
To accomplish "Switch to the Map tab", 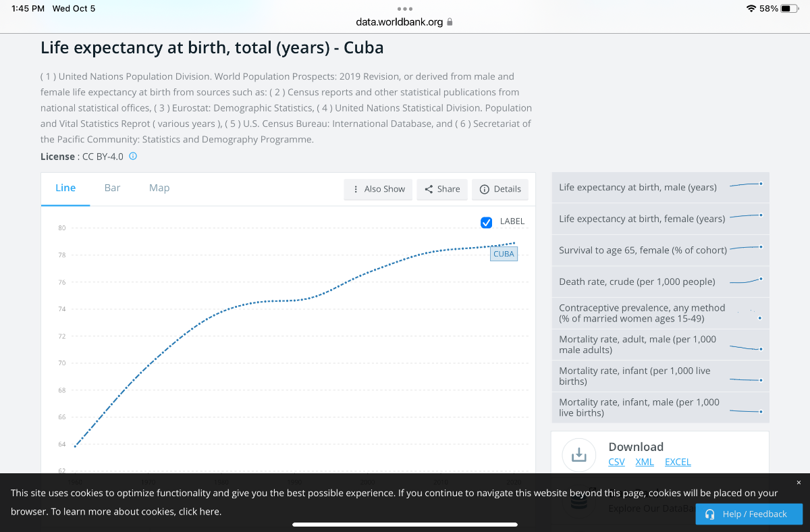I will [x=159, y=188].
